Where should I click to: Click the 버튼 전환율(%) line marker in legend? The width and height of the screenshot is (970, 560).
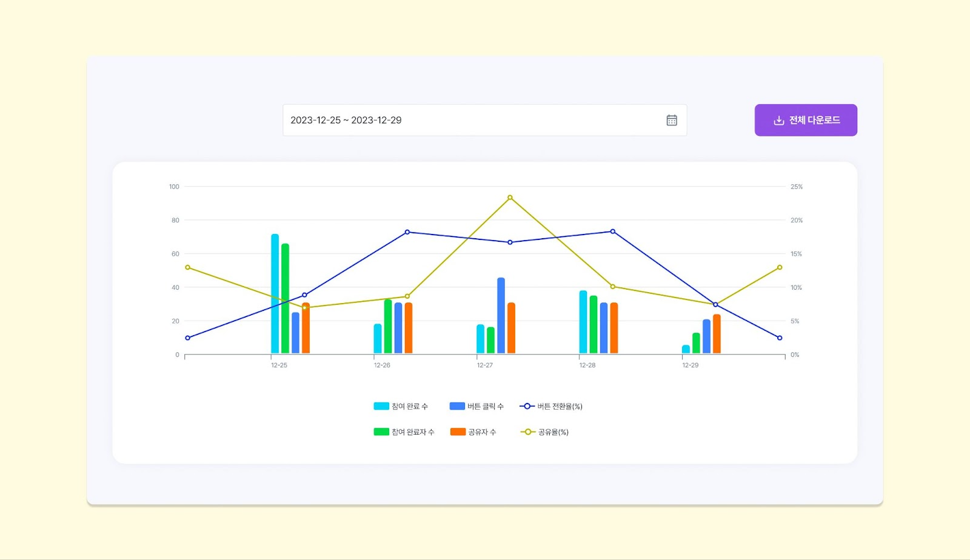527,406
